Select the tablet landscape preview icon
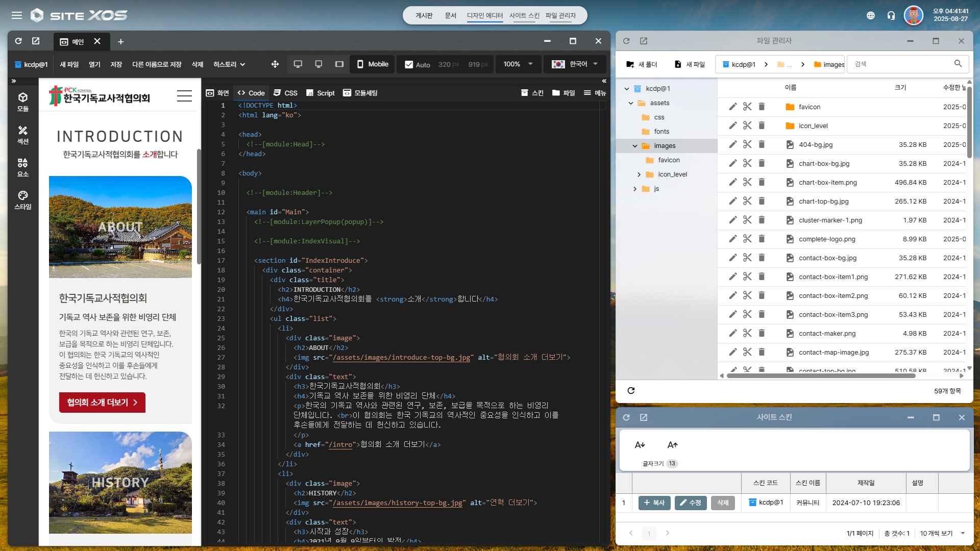 tap(339, 64)
